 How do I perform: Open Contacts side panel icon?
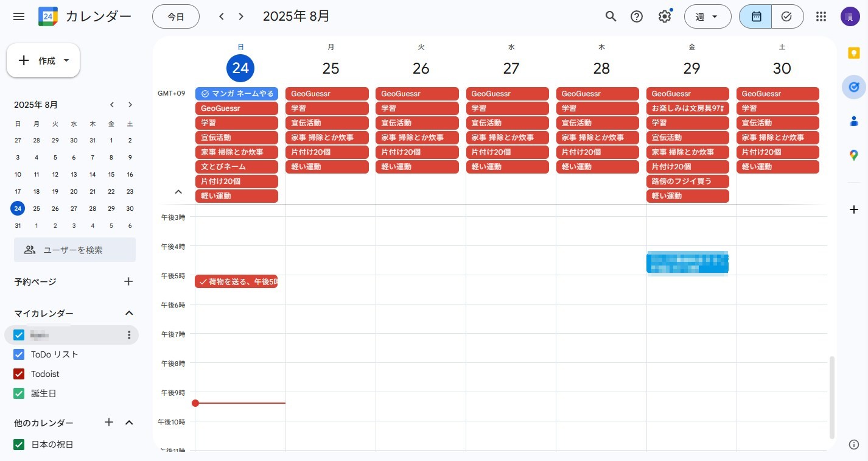pos(853,121)
